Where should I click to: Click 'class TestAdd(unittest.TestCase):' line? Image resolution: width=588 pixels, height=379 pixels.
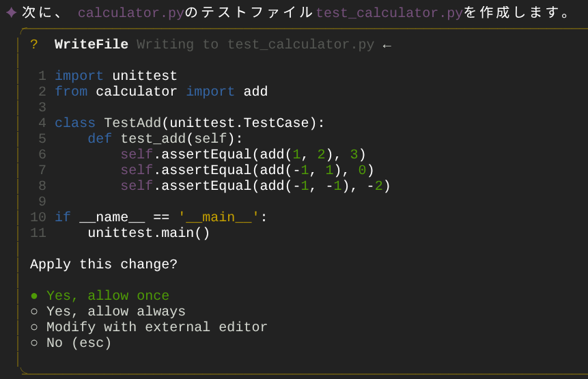(x=190, y=124)
